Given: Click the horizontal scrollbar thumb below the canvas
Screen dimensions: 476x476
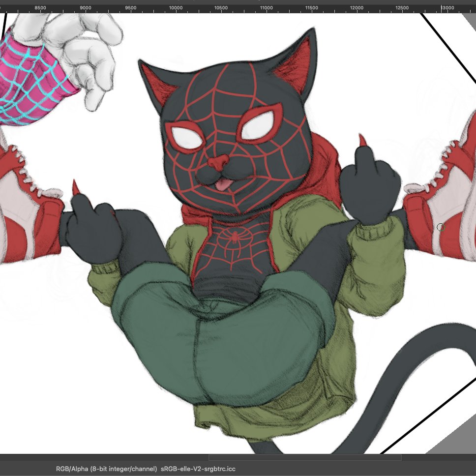Looking at the screenshot, I should pyautogui.click(x=305, y=457).
